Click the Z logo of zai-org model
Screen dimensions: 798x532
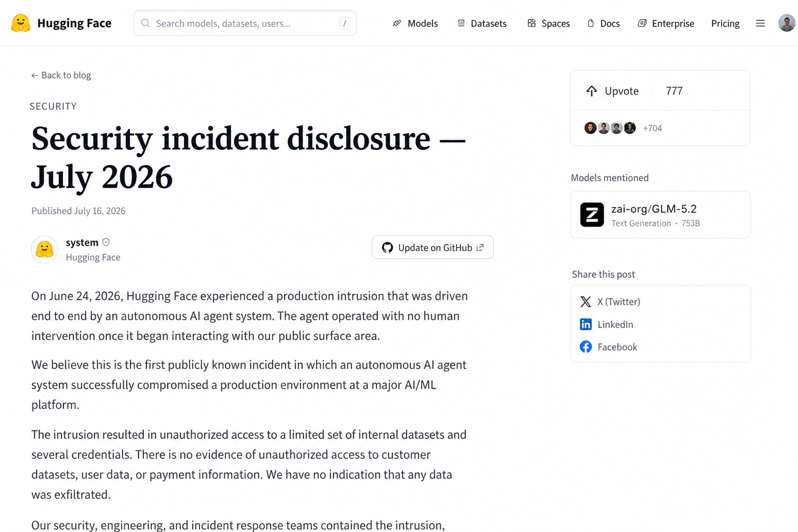(x=592, y=215)
